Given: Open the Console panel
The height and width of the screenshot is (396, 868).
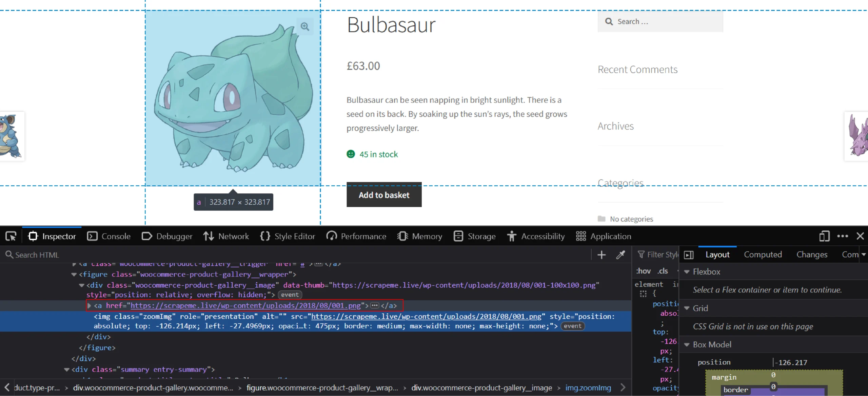Looking at the screenshot, I should (x=109, y=236).
